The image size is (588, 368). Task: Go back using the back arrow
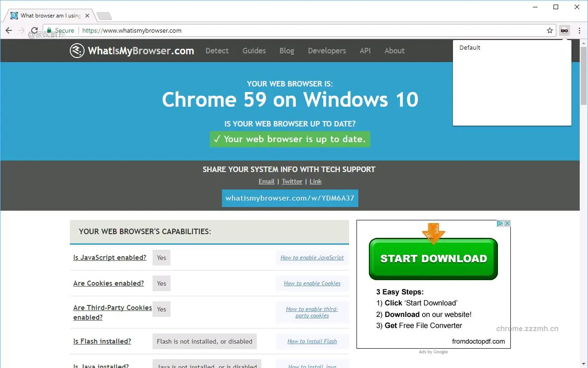(8, 30)
